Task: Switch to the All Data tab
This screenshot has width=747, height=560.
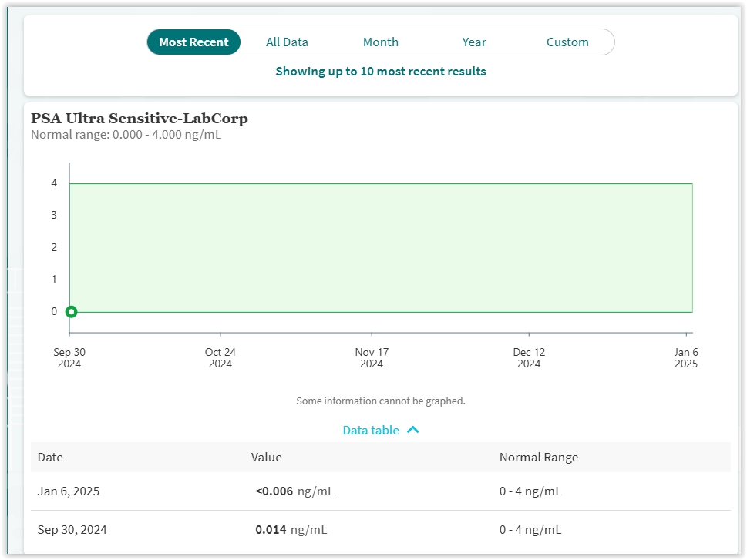Action: [287, 42]
